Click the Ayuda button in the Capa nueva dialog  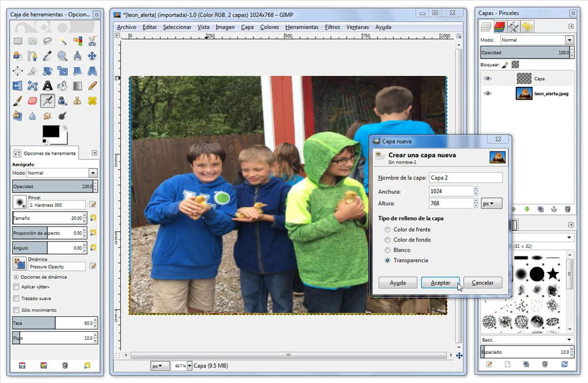pyautogui.click(x=398, y=282)
